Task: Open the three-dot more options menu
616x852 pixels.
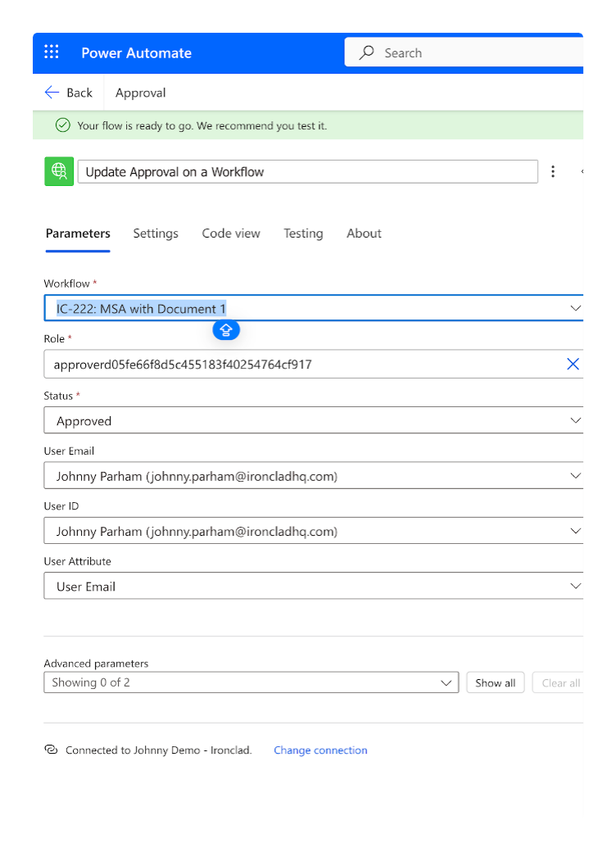Action: [553, 172]
